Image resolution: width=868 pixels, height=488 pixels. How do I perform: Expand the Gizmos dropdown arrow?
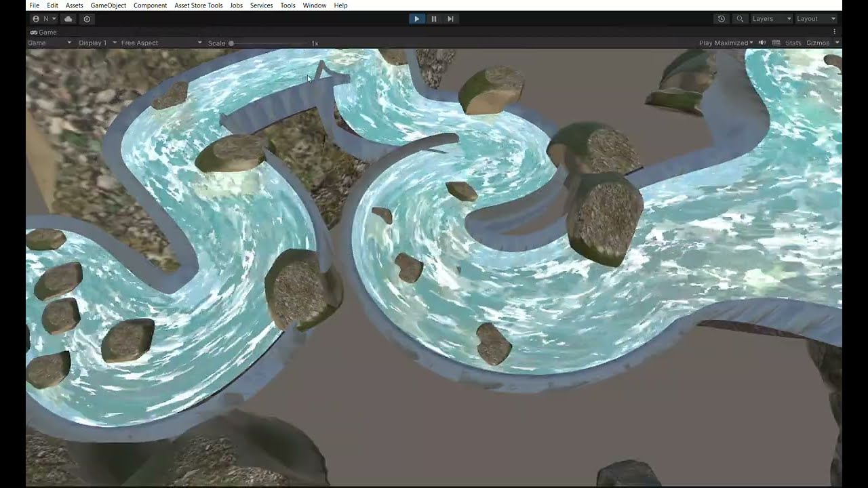[837, 43]
